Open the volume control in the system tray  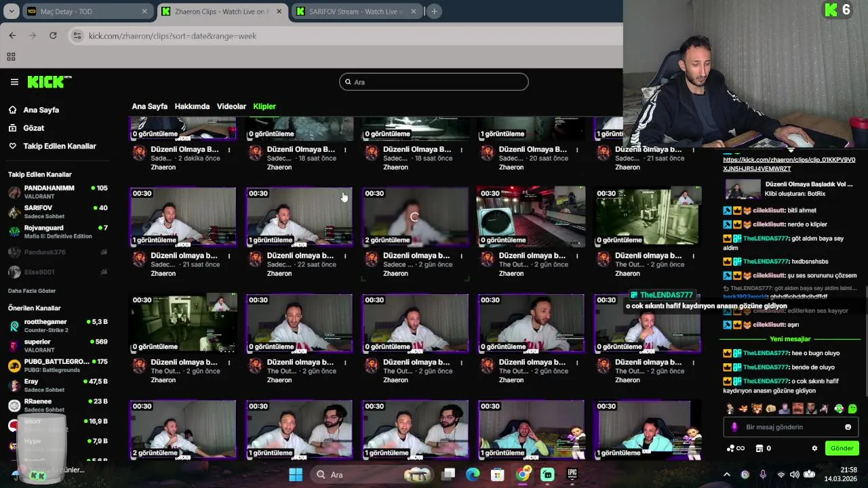(x=795, y=474)
